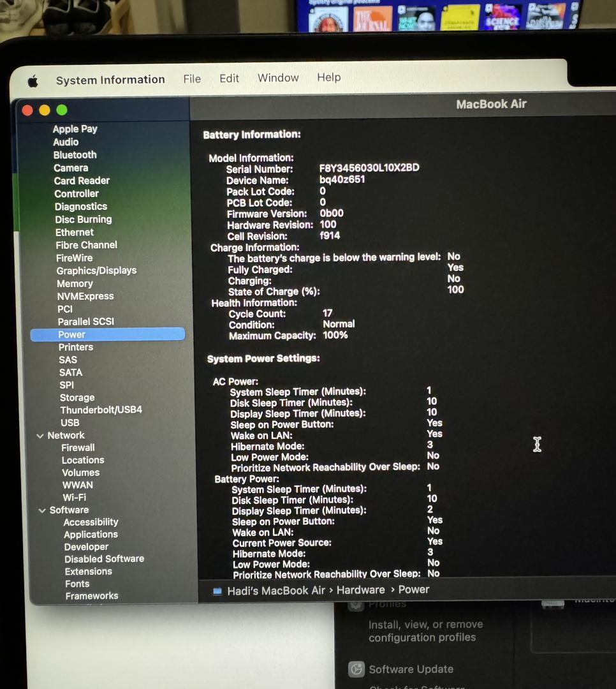This screenshot has height=689, width=616.
Task: Select Locations under Network
Action: point(83,460)
